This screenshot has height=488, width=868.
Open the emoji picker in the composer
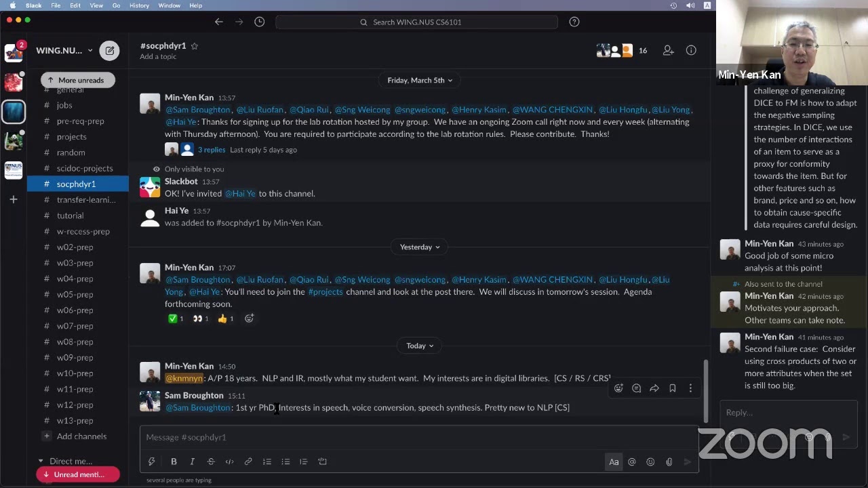(650, 462)
